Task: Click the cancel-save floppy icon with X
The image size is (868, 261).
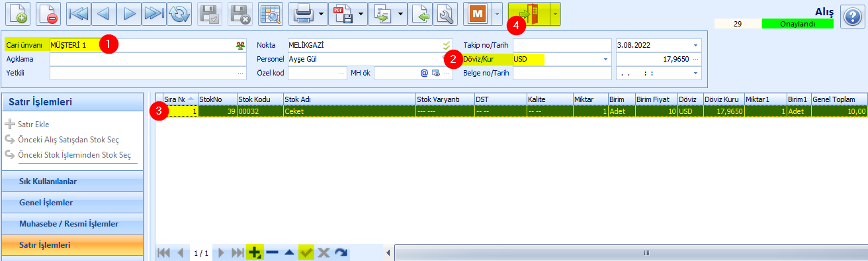Action: point(240,13)
